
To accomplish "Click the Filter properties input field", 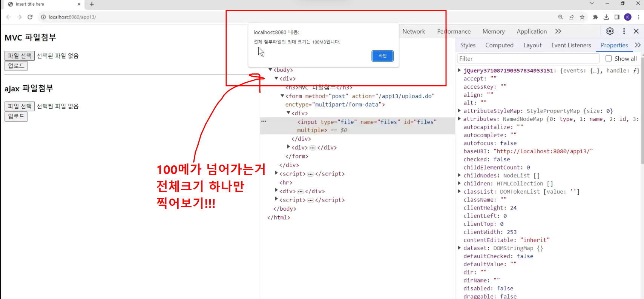I will pos(528,59).
